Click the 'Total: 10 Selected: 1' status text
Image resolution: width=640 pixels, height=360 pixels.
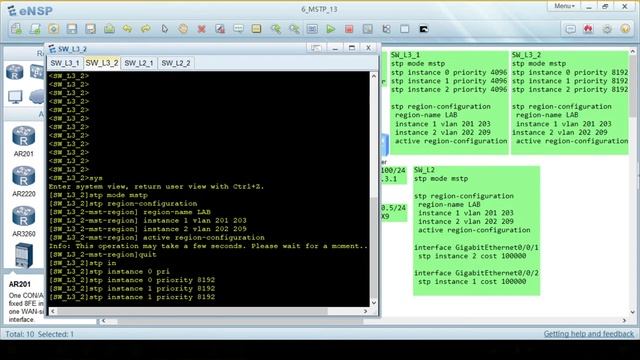click(40, 334)
